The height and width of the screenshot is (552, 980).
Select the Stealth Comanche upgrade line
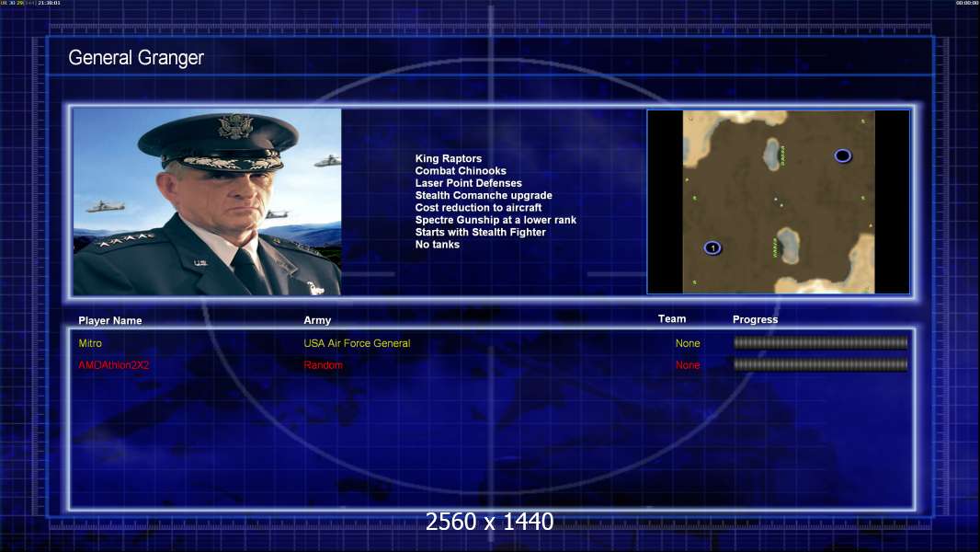[484, 195]
